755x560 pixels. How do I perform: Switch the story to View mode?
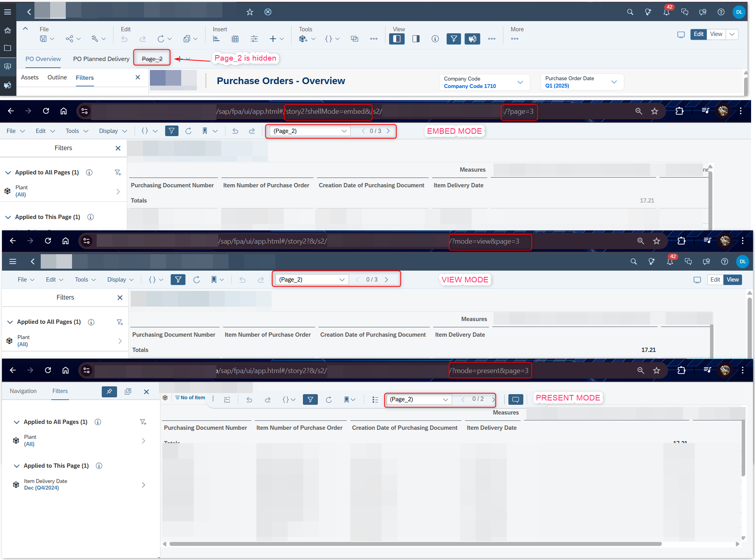[716, 34]
